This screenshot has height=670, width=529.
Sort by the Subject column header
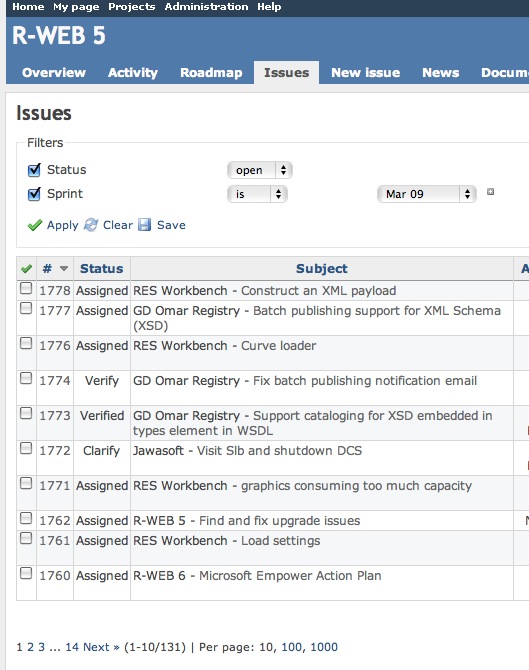322,269
